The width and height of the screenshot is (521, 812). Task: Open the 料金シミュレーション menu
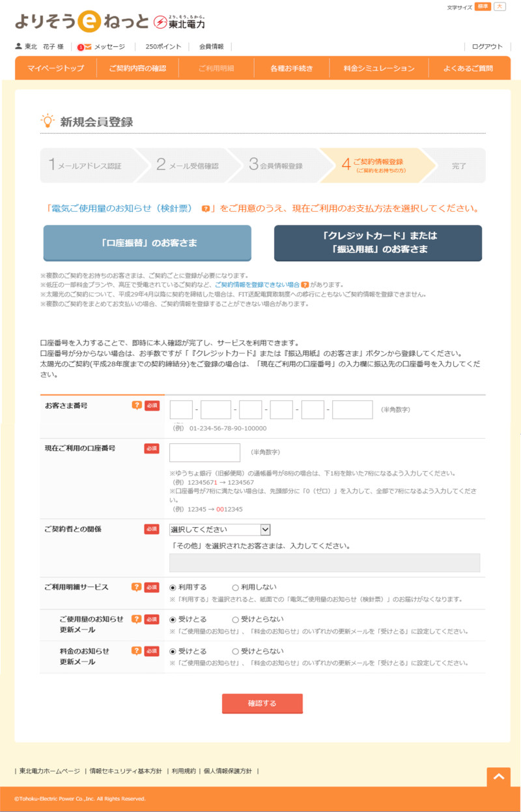(380, 68)
